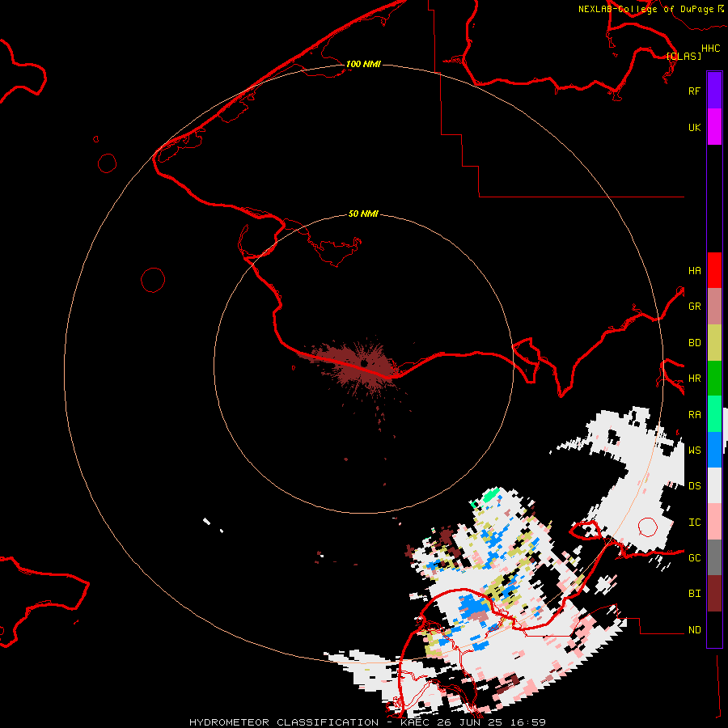728x728 pixels.
Task: Click the BD yellow legend swatch
Action: pos(714,343)
